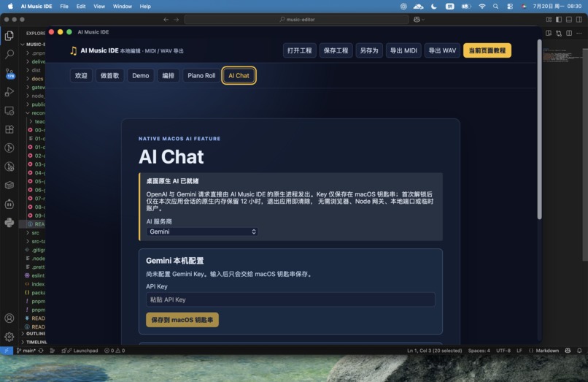Click the Wi-Fi icon in menu bar
Viewport: 588px width, 382px height.
pyautogui.click(x=482, y=7)
